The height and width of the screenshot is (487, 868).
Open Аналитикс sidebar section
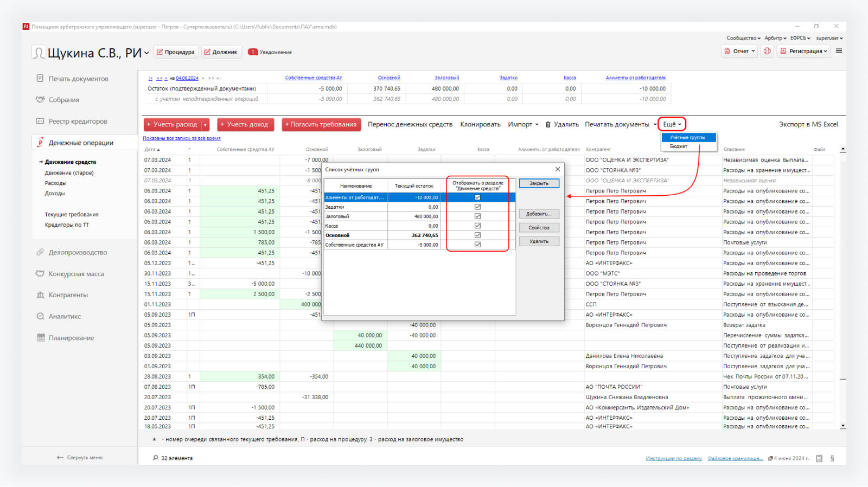tap(59, 316)
